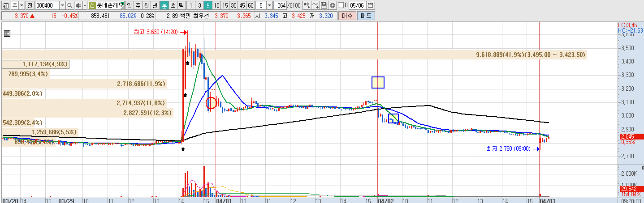Screen dimensions: 644x203
Task: Click the grid table icon at the chart's top left
Action: pyautogui.click(x=7, y=33)
